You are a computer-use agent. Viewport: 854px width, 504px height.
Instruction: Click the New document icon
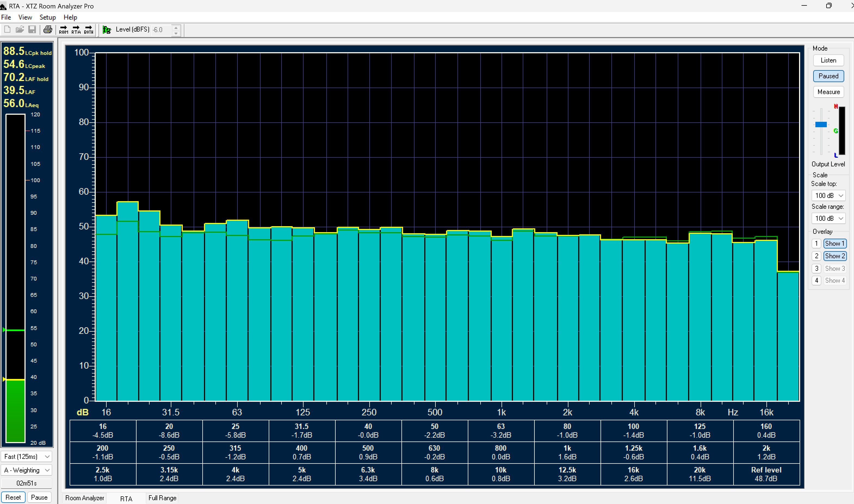click(7, 30)
